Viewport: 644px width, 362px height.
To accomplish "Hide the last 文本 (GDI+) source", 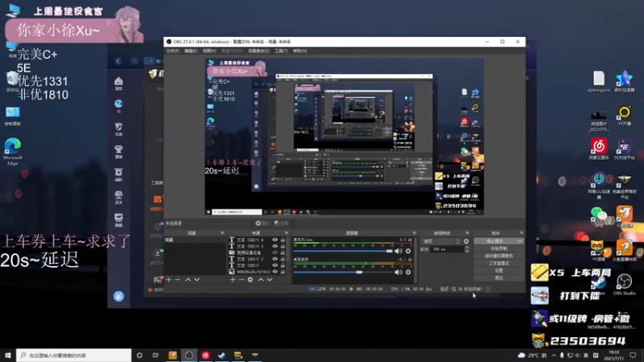I will tap(275, 265).
